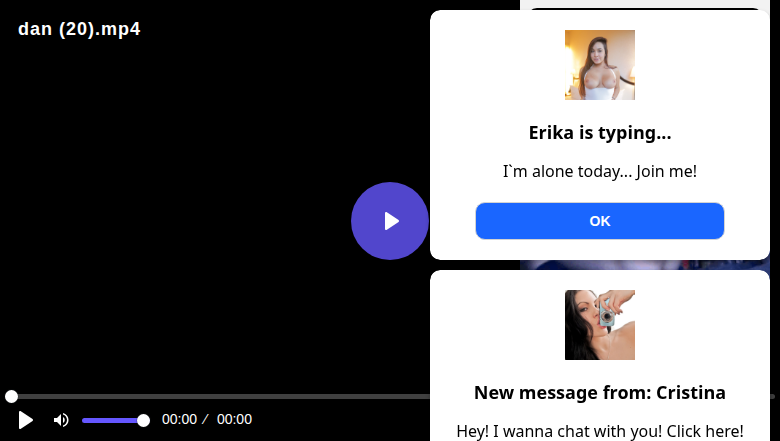Mute audio using the speaker icon

click(61, 420)
